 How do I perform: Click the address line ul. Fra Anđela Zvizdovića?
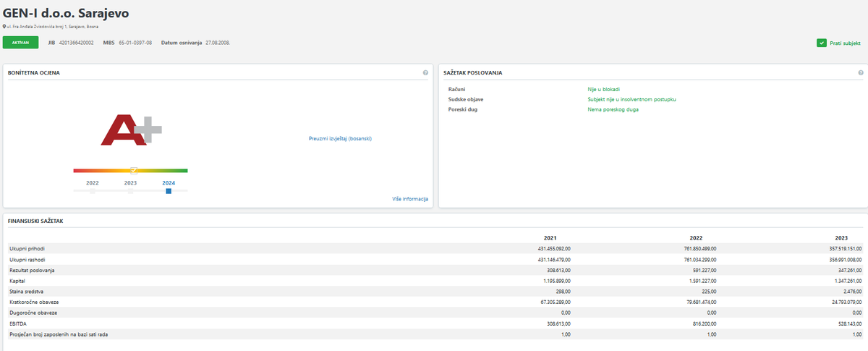tap(53, 26)
